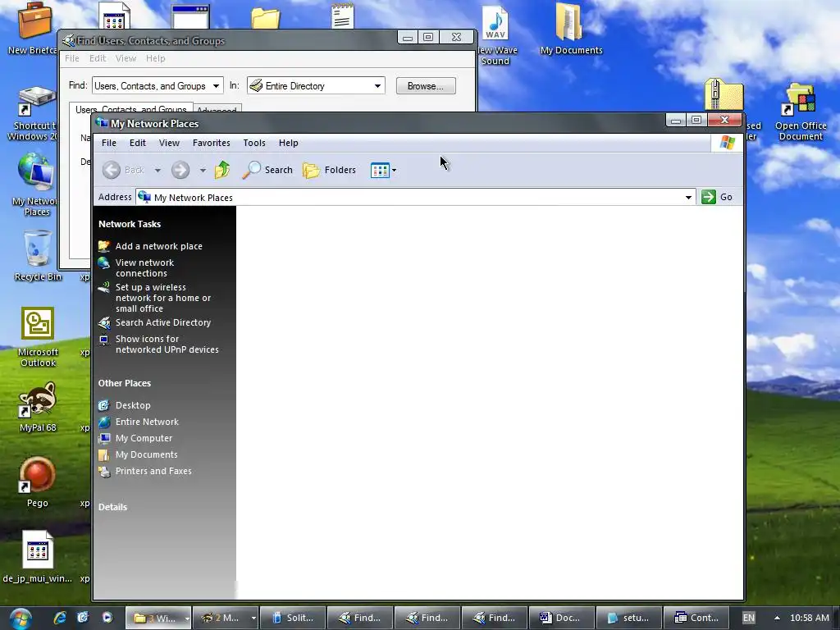
Task: Expand the Back history dropdown arrow
Action: (x=157, y=171)
